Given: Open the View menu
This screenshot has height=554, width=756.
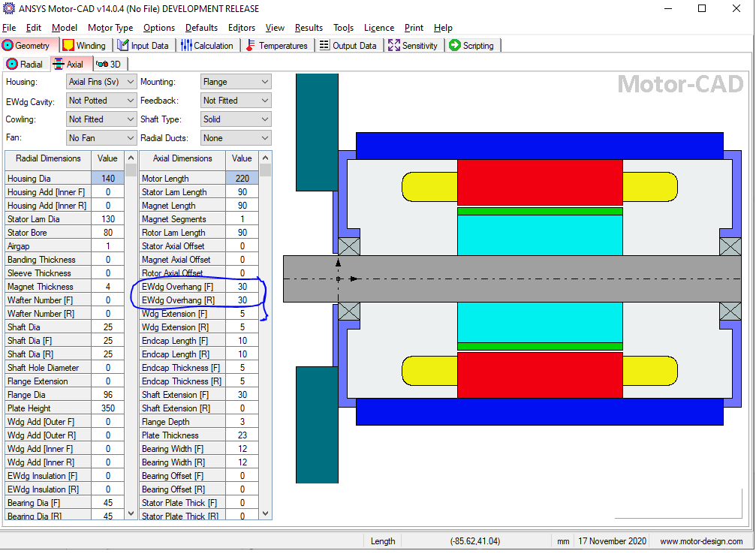Looking at the screenshot, I should (x=275, y=28).
